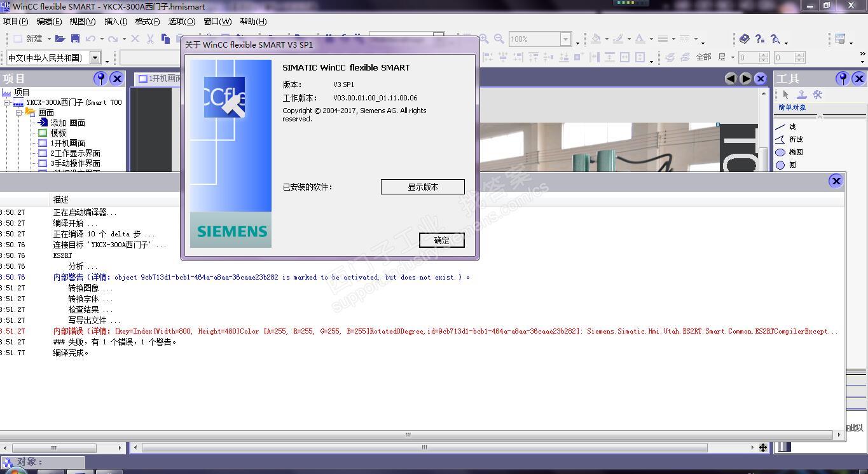Open the 项目(P) menu
868x474 pixels.
[x=15, y=21]
